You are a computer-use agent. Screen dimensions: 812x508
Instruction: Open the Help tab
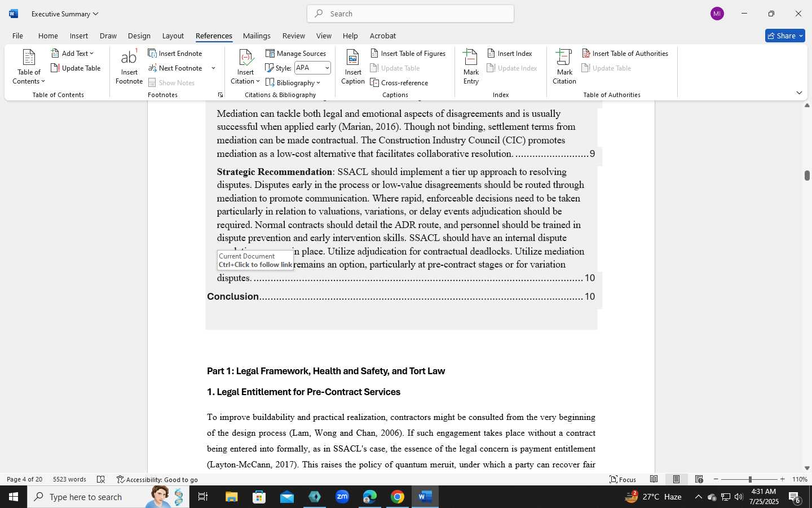[x=350, y=36]
